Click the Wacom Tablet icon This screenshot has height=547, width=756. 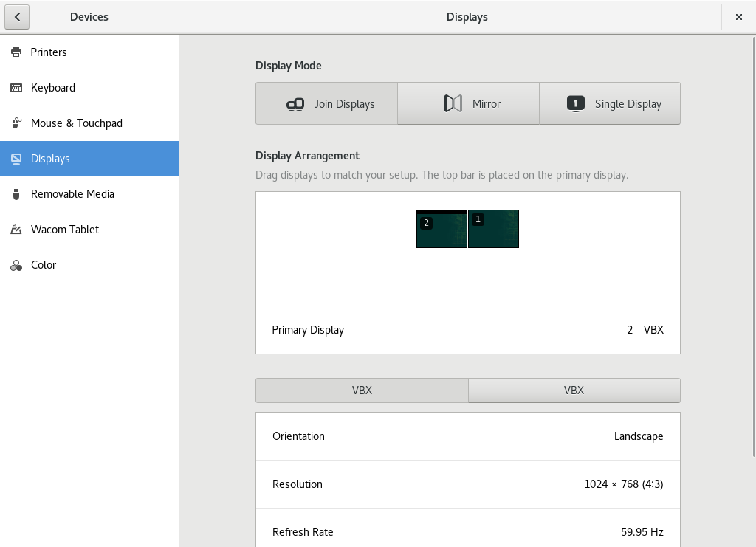click(x=16, y=230)
